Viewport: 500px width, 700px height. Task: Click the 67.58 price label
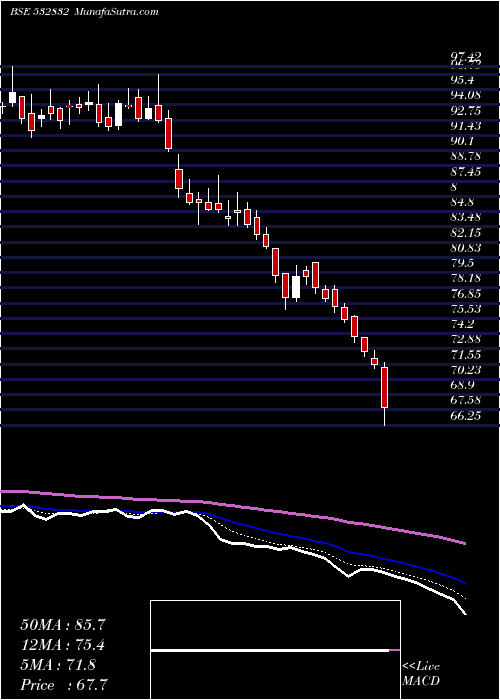tap(466, 400)
